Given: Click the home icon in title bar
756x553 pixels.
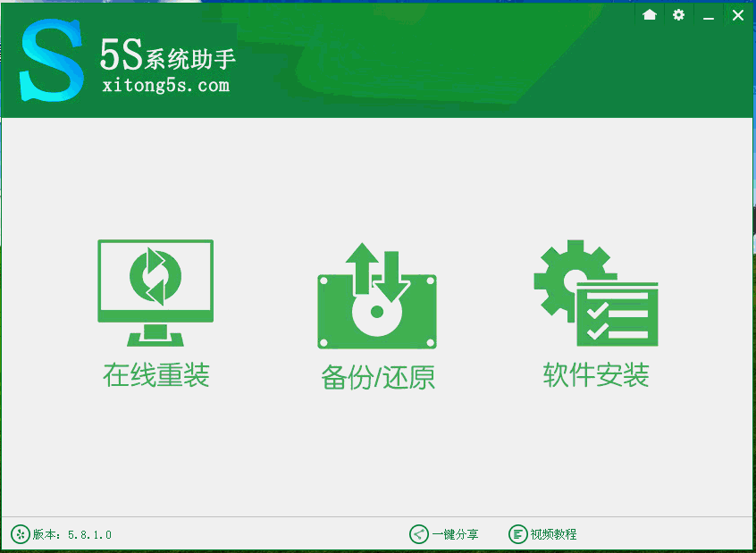Looking at the screenshot, I should click(649, 15).
